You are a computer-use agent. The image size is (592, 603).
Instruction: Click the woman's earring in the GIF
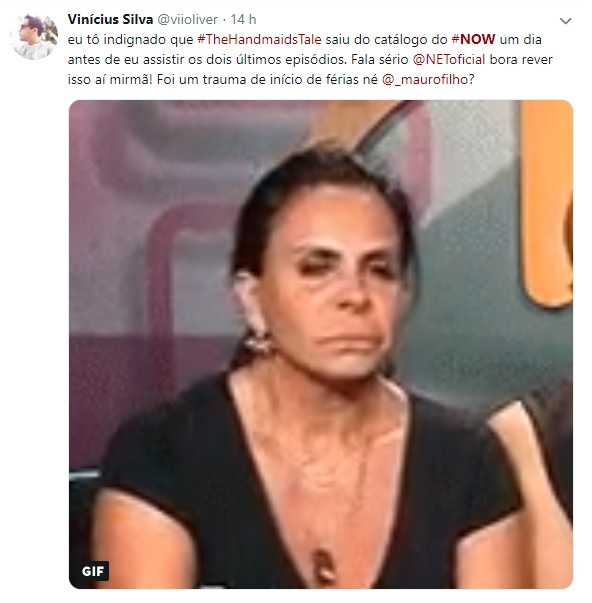tap(257, 340)
